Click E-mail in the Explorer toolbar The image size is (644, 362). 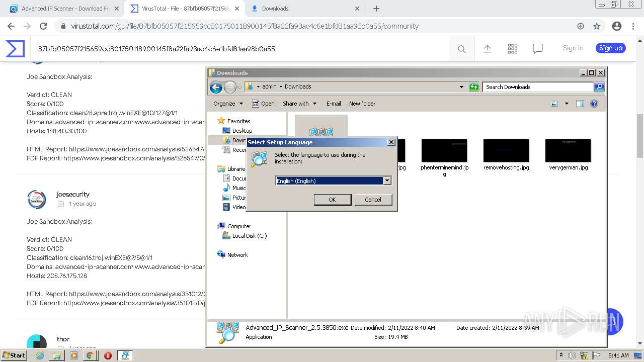[x=334, y=104]
